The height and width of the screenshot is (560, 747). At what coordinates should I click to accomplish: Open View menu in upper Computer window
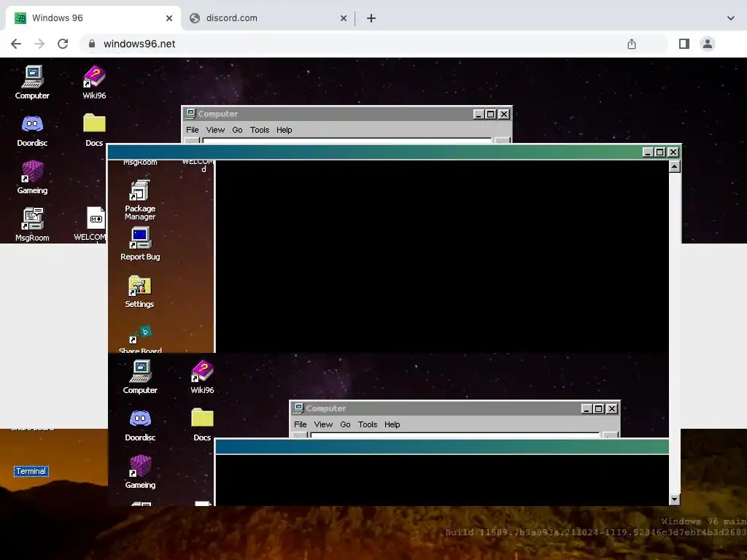215,130
